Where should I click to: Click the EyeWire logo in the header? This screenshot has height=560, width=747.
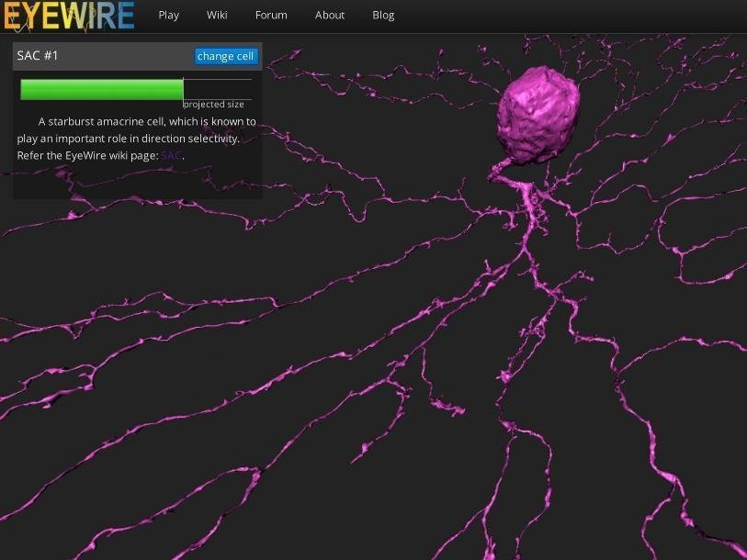[68, 16]
